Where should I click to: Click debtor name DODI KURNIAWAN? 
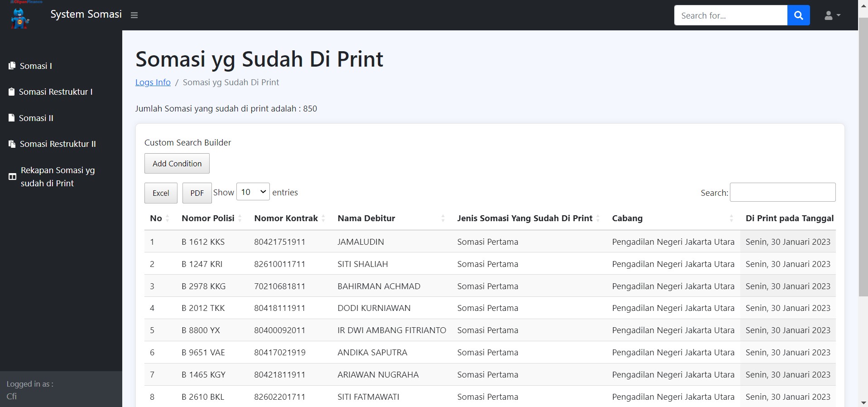pos(374,308)
